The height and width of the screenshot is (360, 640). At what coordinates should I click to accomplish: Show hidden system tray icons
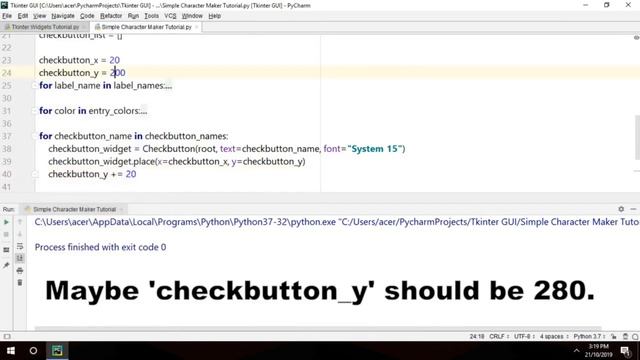coord(576,351)
